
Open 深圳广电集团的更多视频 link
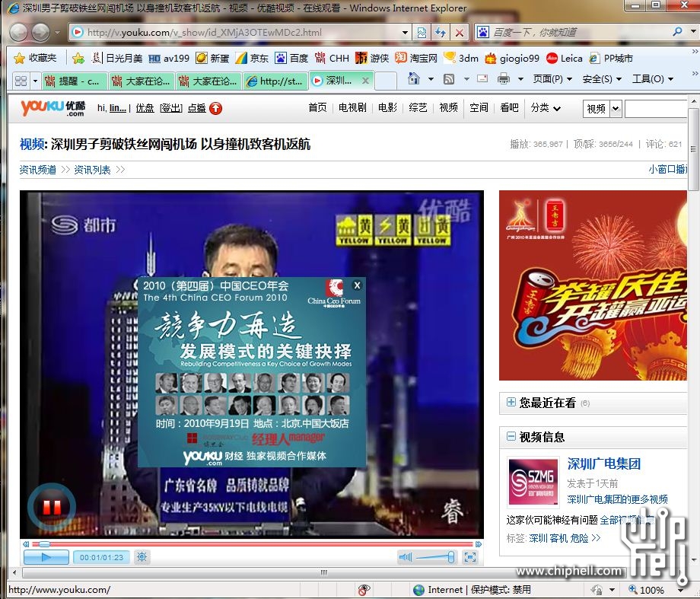coord(617,499)
